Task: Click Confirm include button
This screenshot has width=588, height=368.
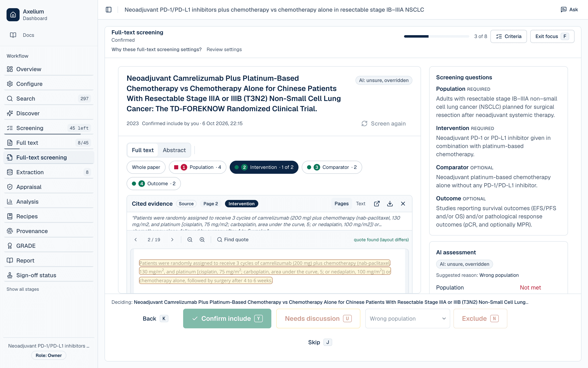Action: (227, 319)
